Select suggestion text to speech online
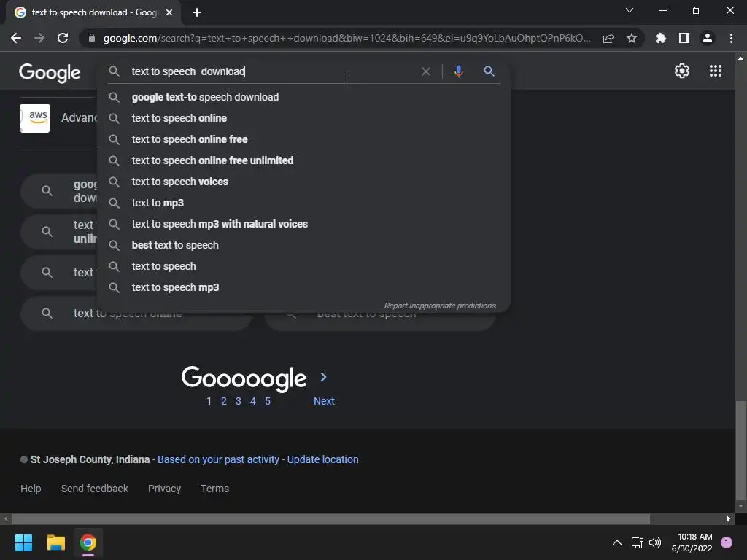 303,118
